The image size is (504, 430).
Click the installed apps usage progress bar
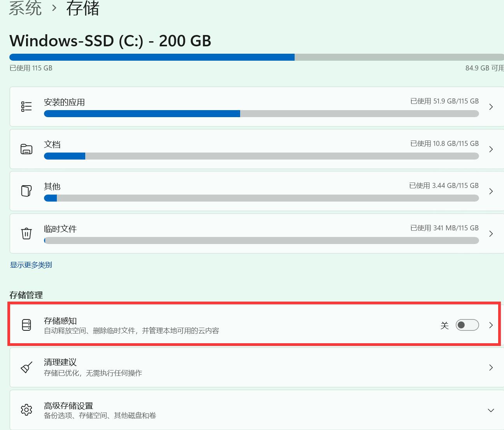261,114
